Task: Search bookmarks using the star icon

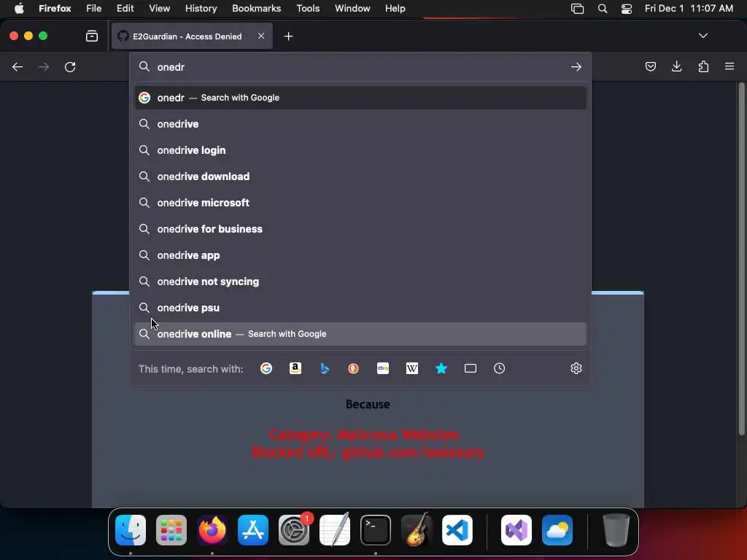Action: coord(441,368)
